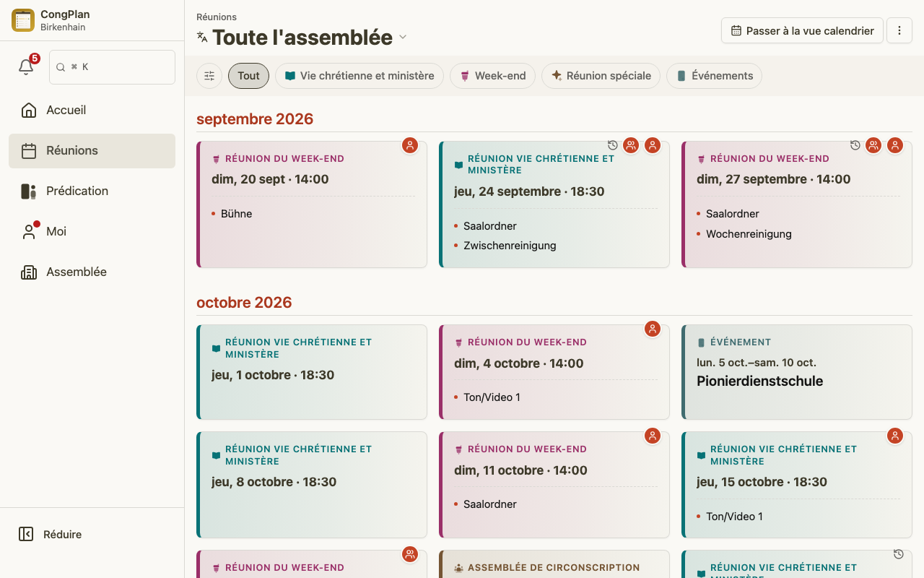
Task: Click the Wochenreinigung assignment text
Action: coord(749,234)
